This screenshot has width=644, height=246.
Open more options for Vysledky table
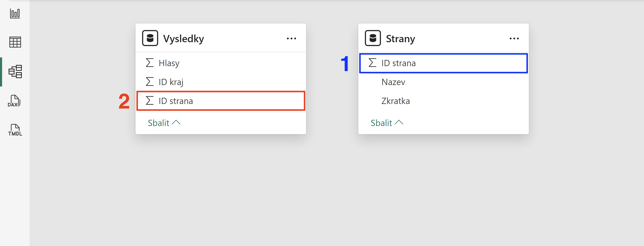(291, 38)
